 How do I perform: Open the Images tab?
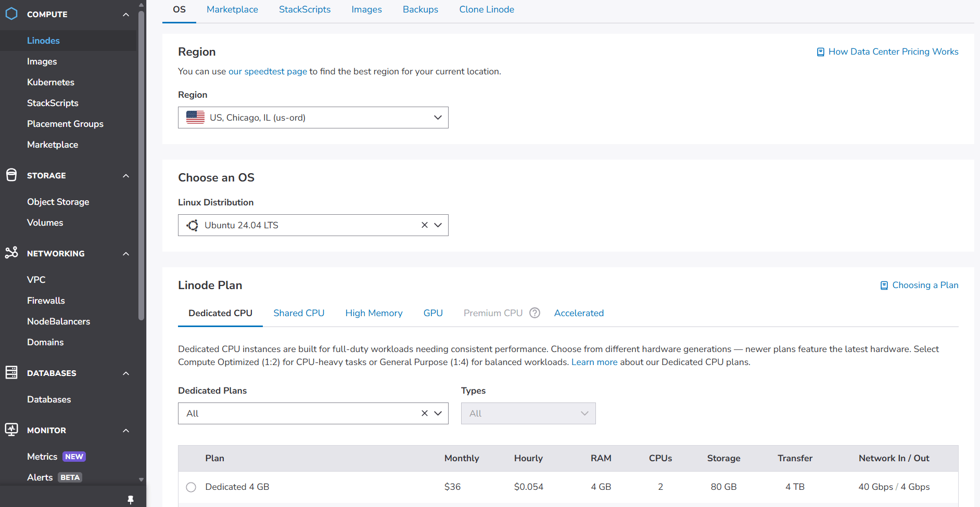pos(366,10)
